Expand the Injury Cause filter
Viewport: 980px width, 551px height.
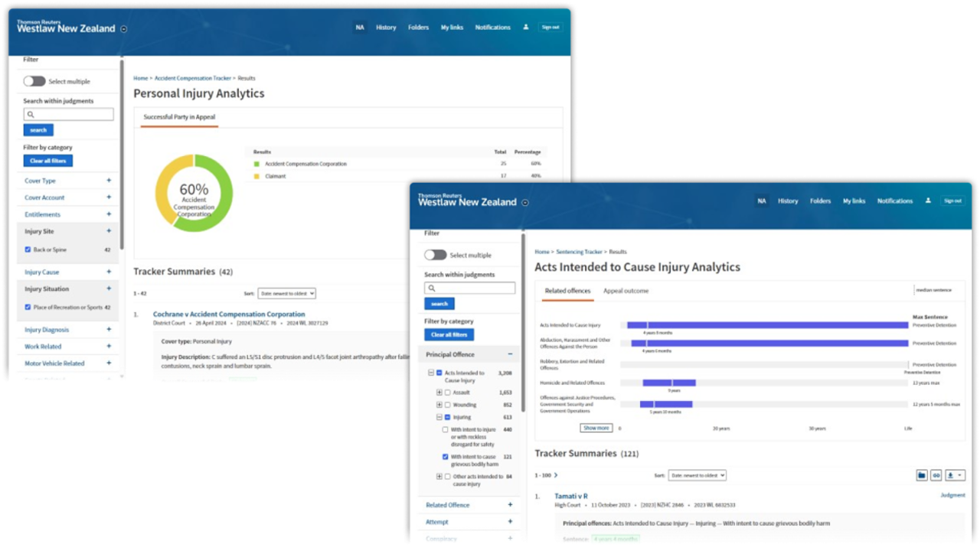pos(109,272)
